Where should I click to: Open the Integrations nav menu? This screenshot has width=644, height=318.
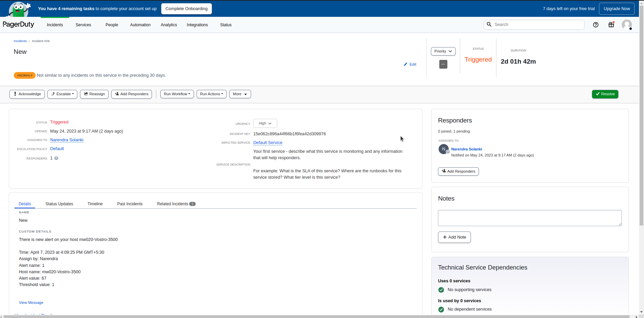(197, 25)
